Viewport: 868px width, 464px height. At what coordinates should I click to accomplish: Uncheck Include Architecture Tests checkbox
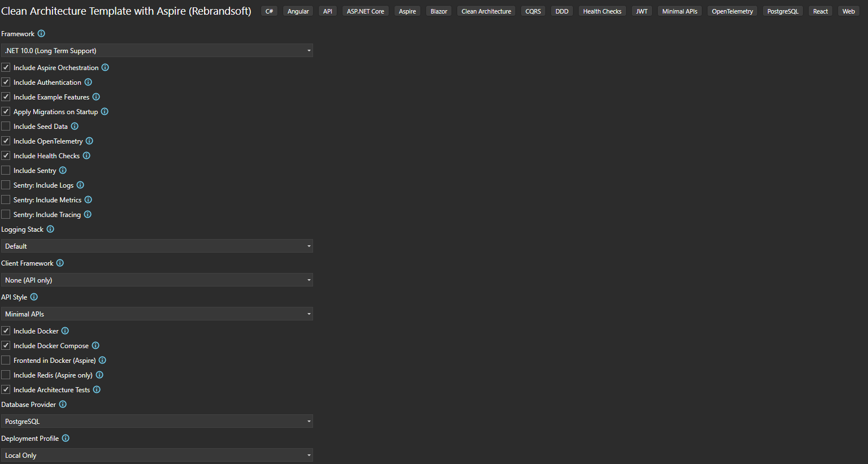(6, 390)
